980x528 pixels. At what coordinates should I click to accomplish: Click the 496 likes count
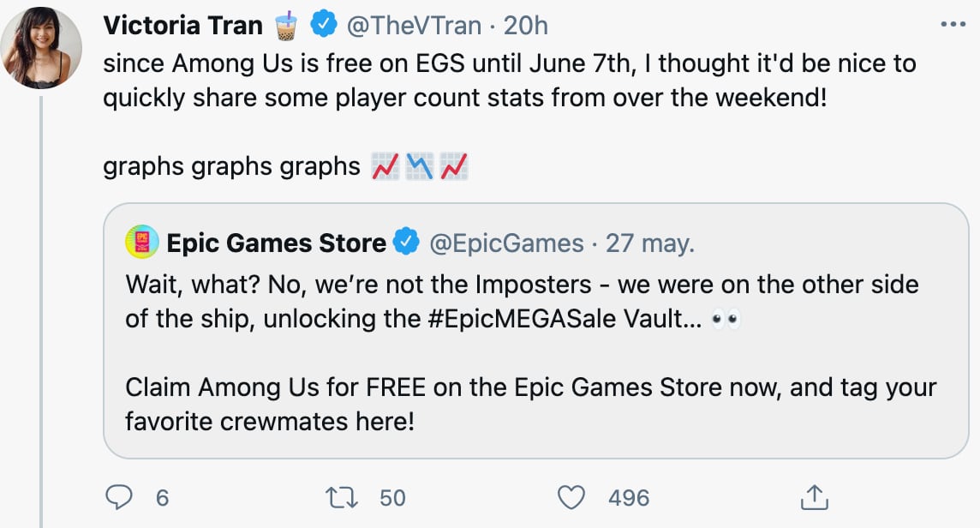pos(628,497)
